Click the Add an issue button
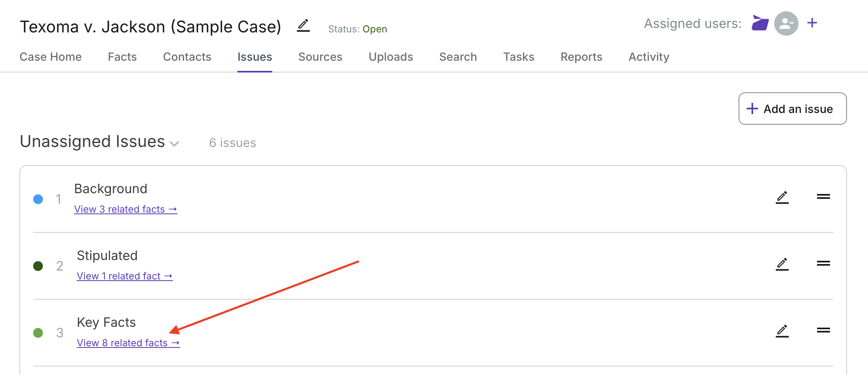This screenshot has width=868, height=375. coord(792,109)
